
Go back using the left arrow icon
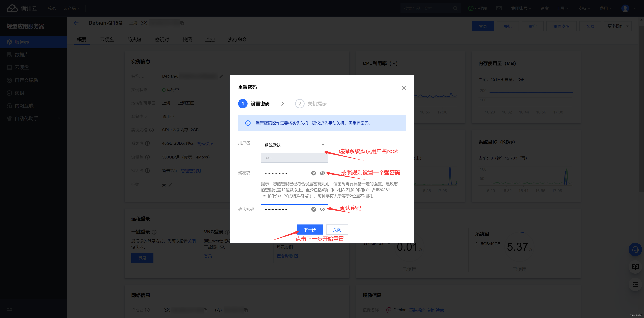(76, 23)
